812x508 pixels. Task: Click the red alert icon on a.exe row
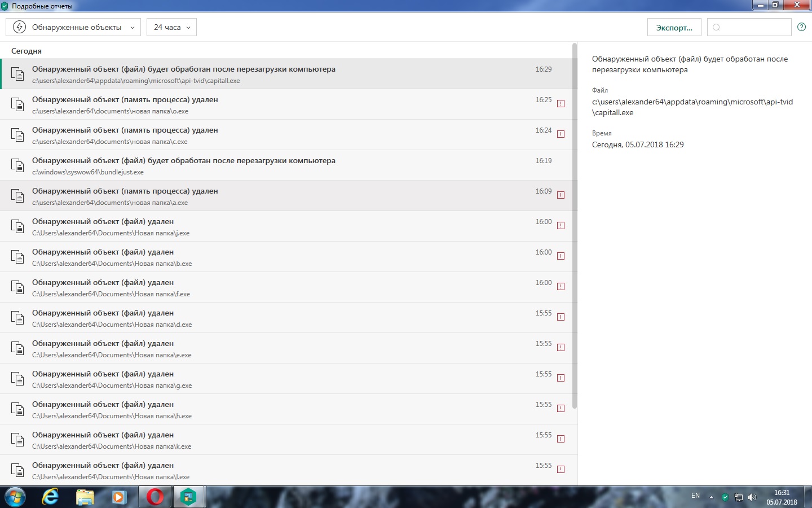561,195
